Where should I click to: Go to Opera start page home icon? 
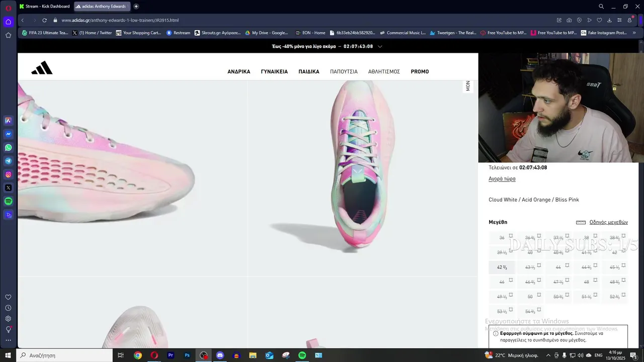click(x=8, y=22)
